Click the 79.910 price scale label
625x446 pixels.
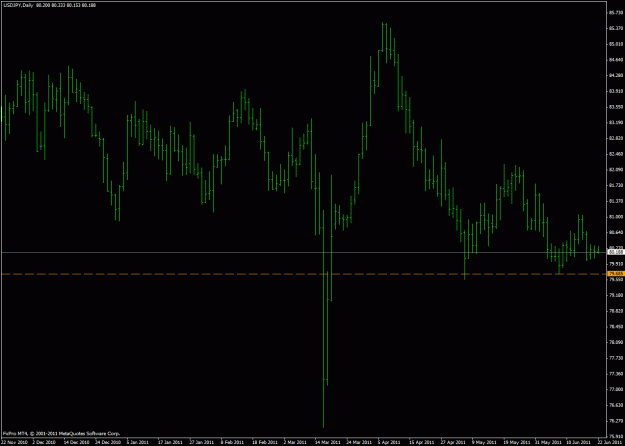(x=616, y=264)
